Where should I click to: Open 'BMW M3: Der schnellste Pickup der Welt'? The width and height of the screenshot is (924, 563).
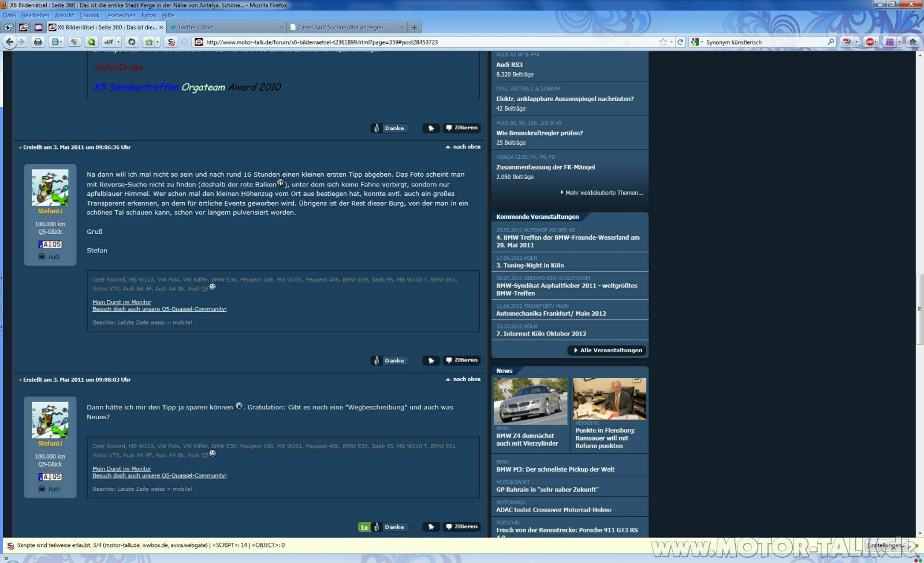pyautogui.click(x=555, y=469)
